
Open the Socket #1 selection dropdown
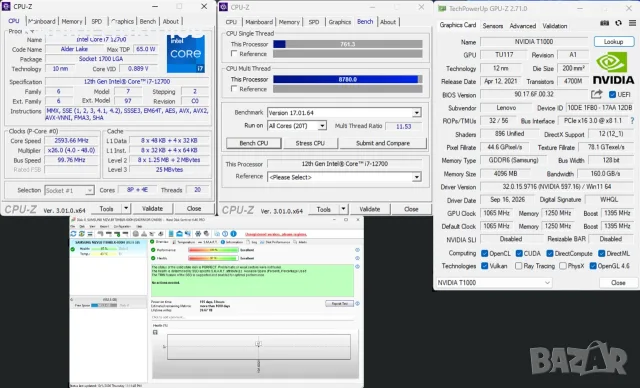click(89, 191)
